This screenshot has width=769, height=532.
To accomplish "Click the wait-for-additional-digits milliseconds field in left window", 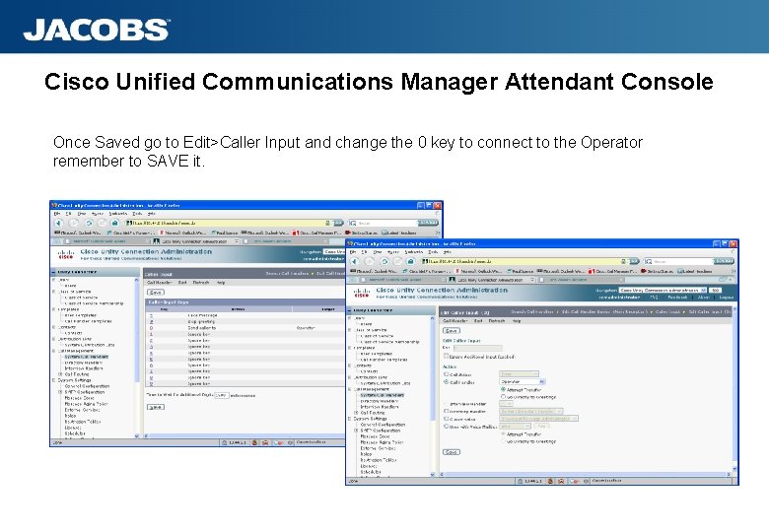I will 222,395.
